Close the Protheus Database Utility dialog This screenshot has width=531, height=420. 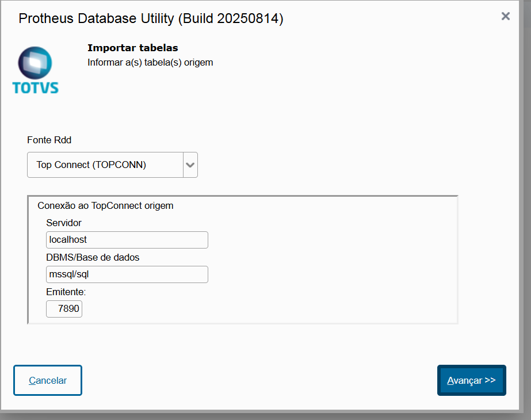505,16
